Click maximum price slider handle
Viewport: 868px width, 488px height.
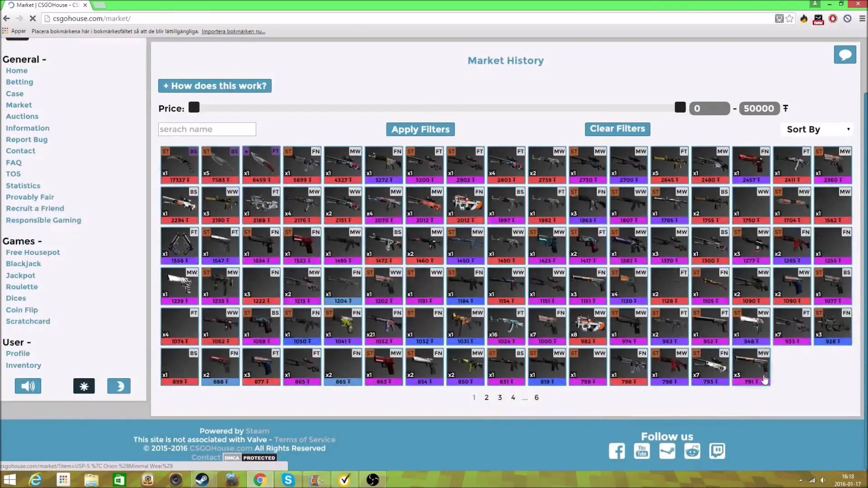coord(680,107)
